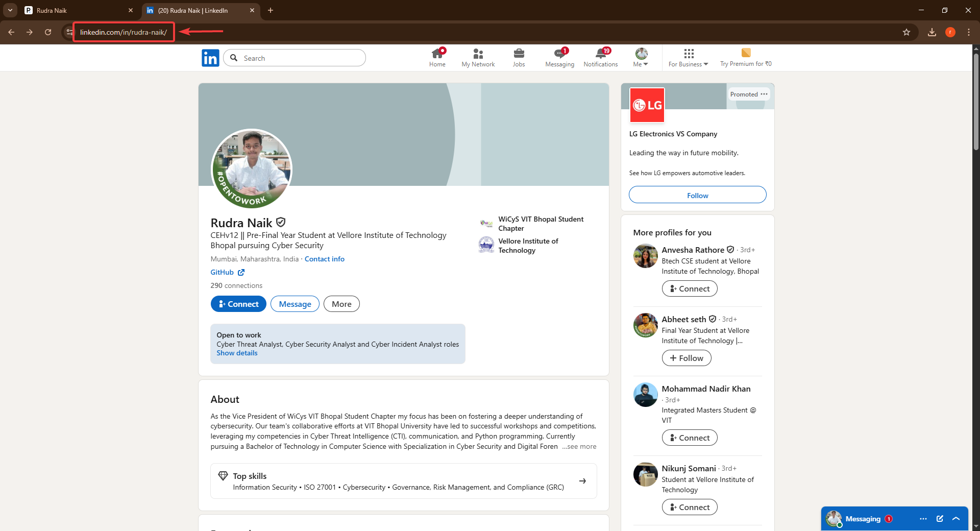Viewport: 980px width, 531px height.
Task: Message Rudra Naik
Action: point(295,304)
